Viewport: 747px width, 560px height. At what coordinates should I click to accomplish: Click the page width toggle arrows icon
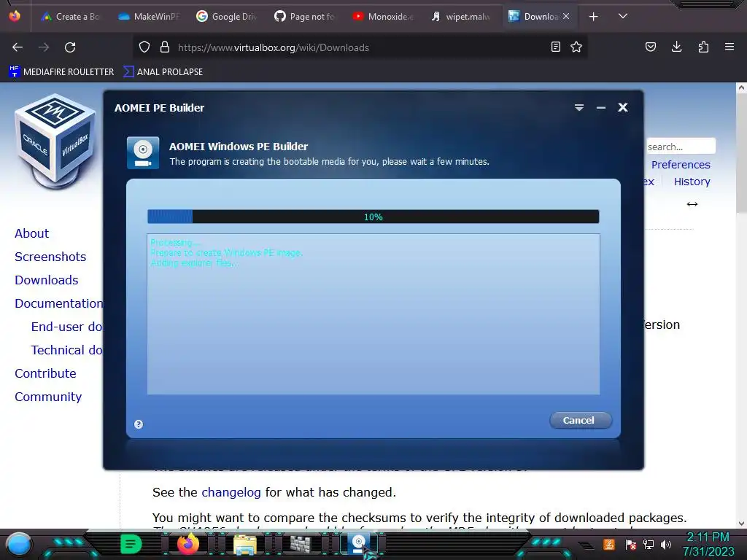[x=692, y=204]
